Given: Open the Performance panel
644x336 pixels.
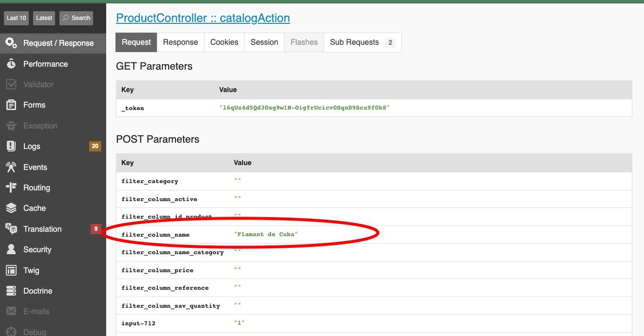Looking at the screenshot, I should [x=53, y=64].
